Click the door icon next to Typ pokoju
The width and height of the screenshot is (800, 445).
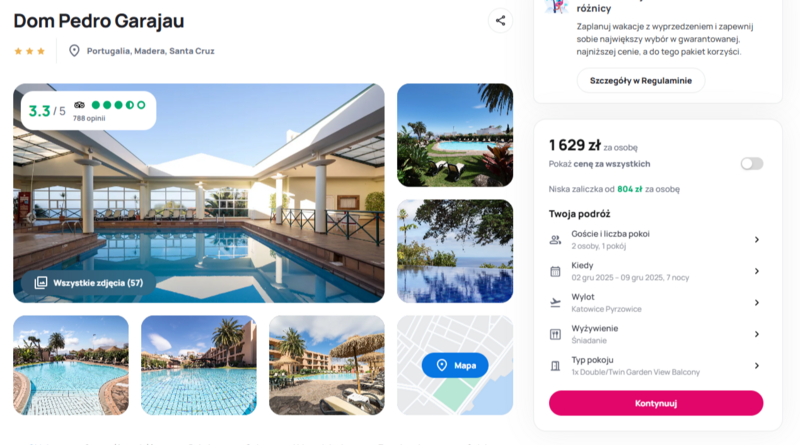point(555,366)
